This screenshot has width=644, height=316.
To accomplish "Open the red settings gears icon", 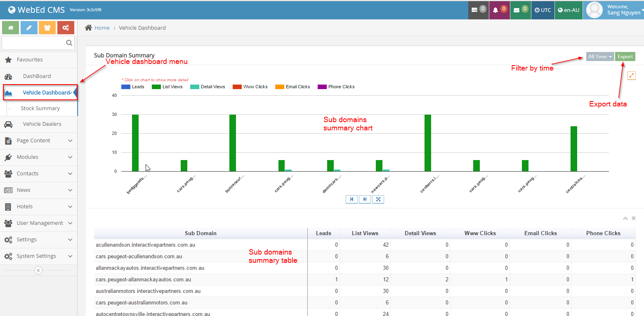I will click(x=66, y=28).
